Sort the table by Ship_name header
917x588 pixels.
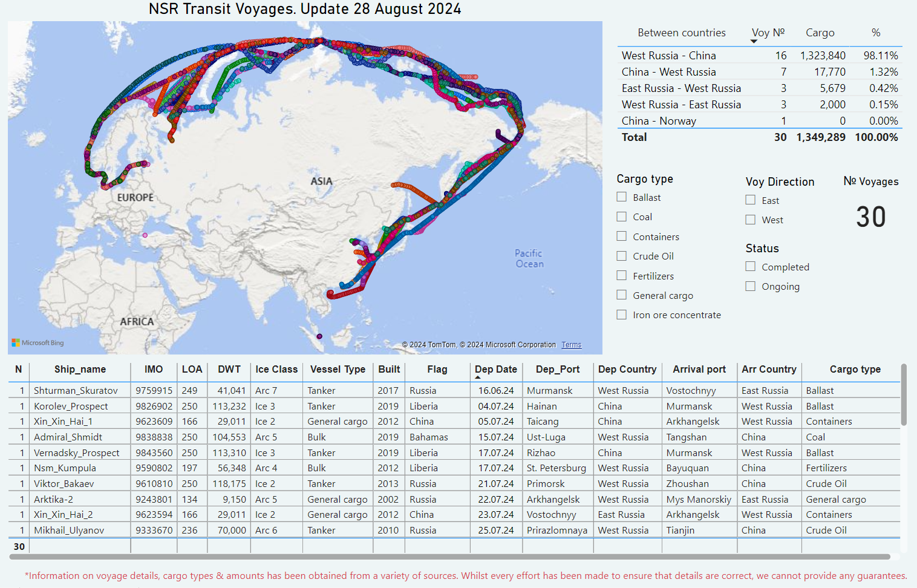[80, 369]
